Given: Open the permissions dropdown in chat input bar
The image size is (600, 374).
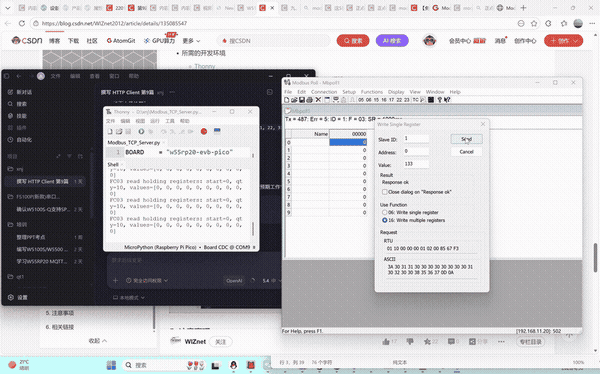Looking at the screenshot, I should point(147,281).
